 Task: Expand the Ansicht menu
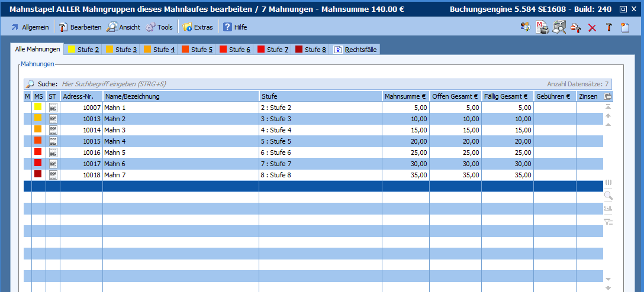tap(123, 27)
